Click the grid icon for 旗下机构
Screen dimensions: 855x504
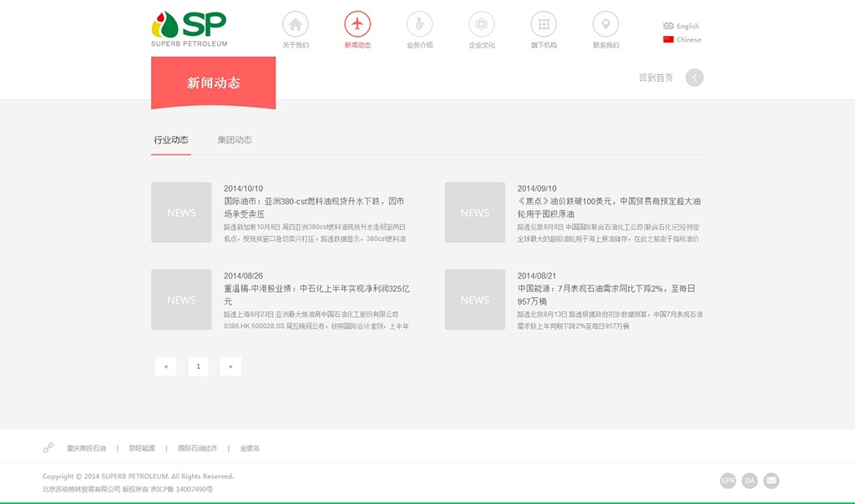543,24
